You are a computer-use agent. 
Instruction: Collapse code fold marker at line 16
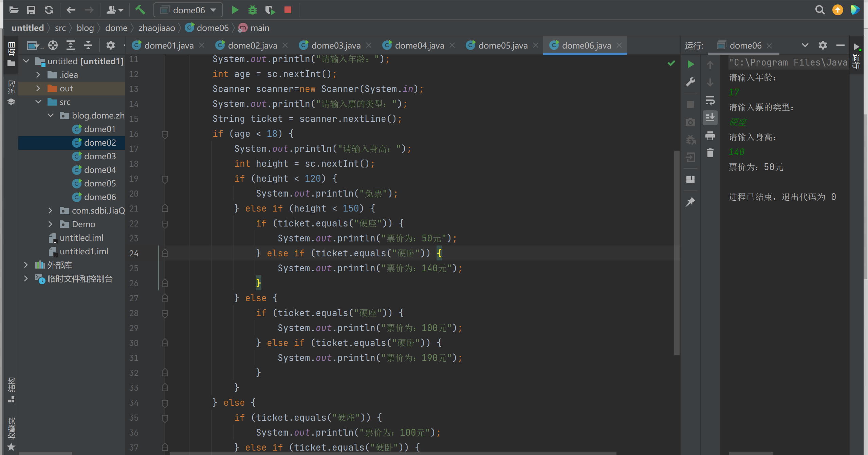[165, 134]
